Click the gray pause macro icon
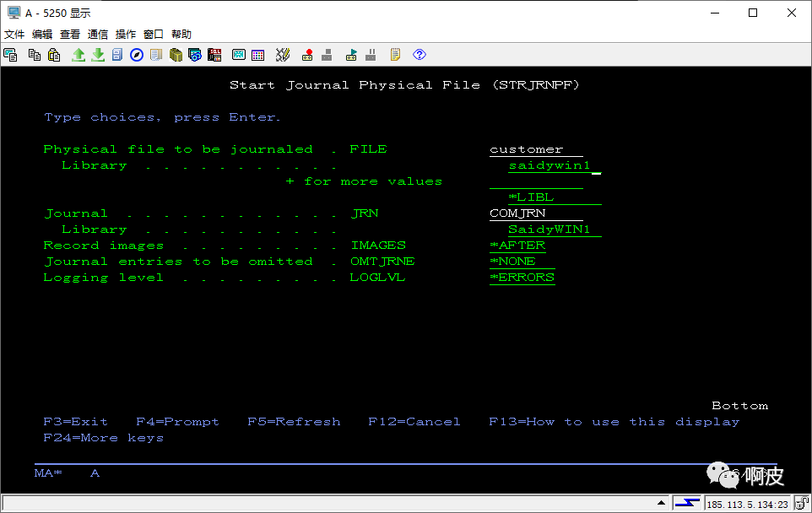Screen dimensions: 812x513 (x=371, y=55)
